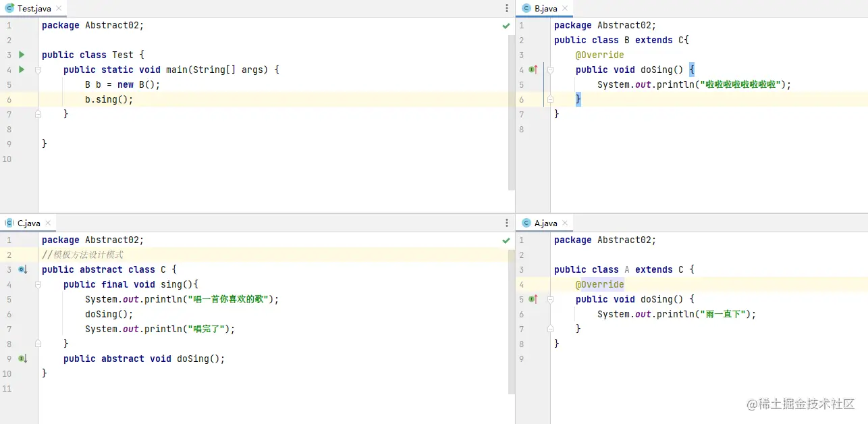Click on 'public class A extends C {' line
Image resolution: width=868 pixels, height=424 pixels.
point(624,269)
